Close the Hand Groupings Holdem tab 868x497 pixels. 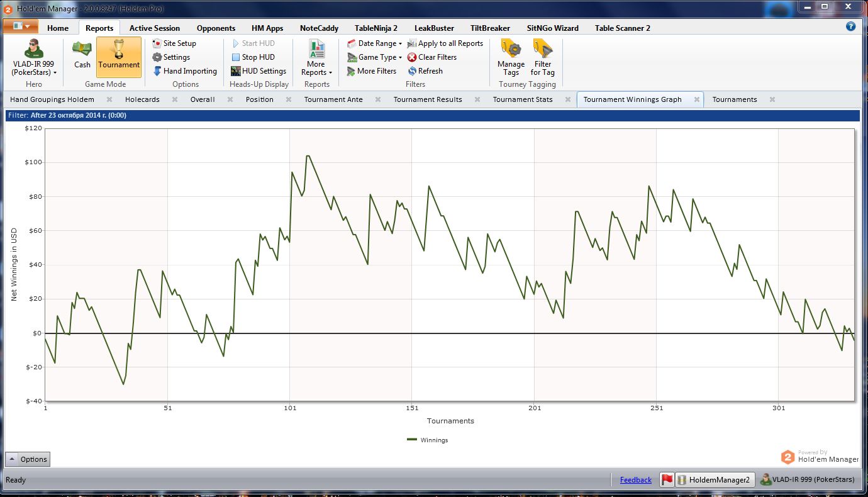tap(109, 99)
